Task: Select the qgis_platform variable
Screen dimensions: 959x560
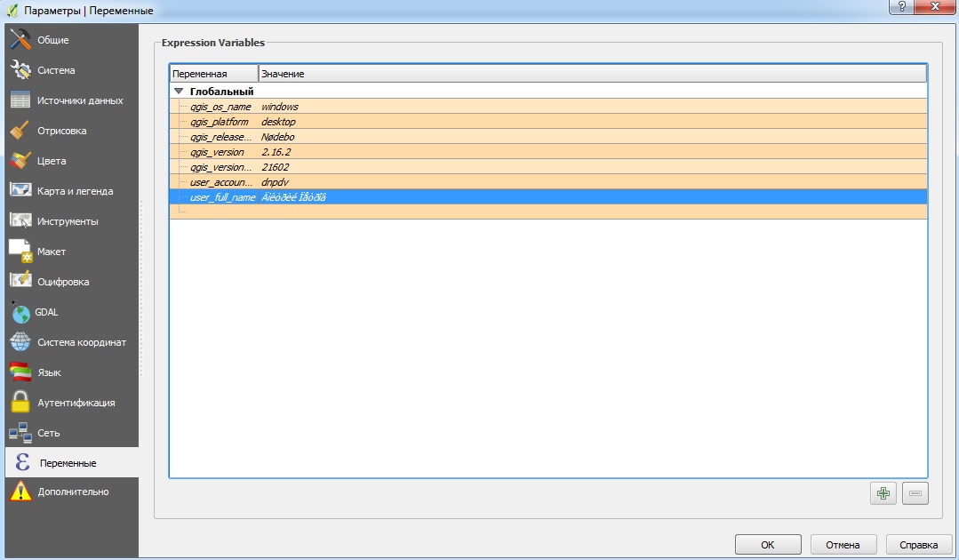Action: click(x=219, y=122)
